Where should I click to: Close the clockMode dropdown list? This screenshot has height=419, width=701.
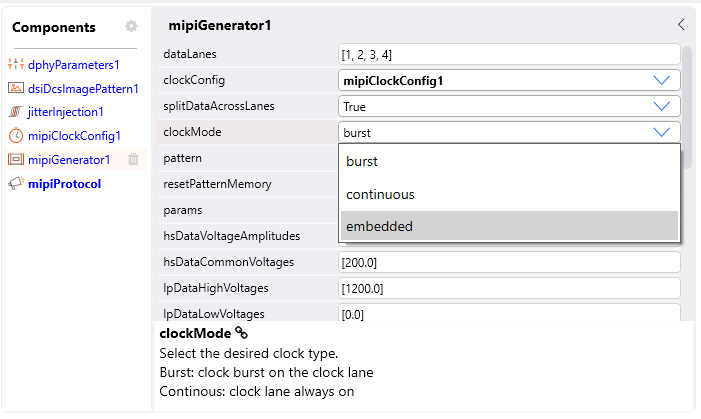coord(661,132)
